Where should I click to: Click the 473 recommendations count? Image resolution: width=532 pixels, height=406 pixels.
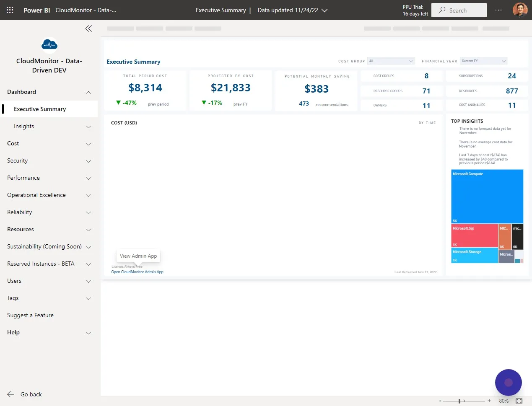304,103
